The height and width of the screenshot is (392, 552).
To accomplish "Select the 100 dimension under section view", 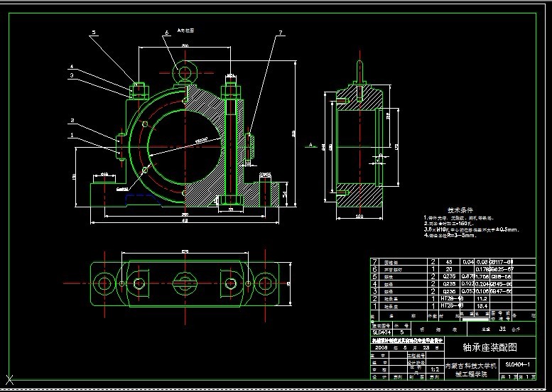I will [x=359, y=216].
